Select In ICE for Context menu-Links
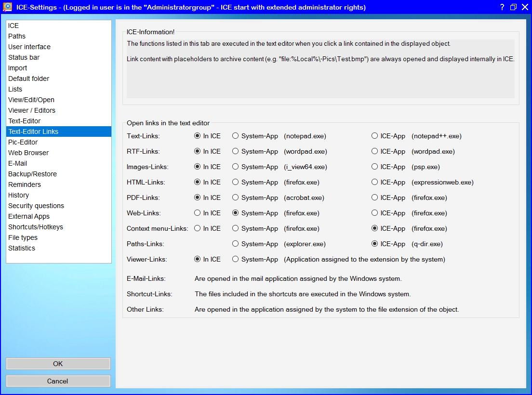The height and width of the screenshot is (395, 532). click(197, 228)
